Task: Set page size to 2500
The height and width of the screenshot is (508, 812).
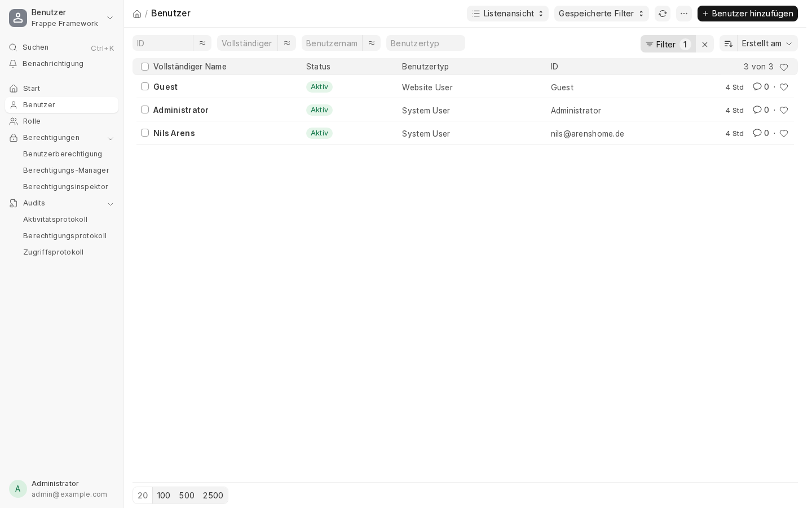Action: click(213, 496)
